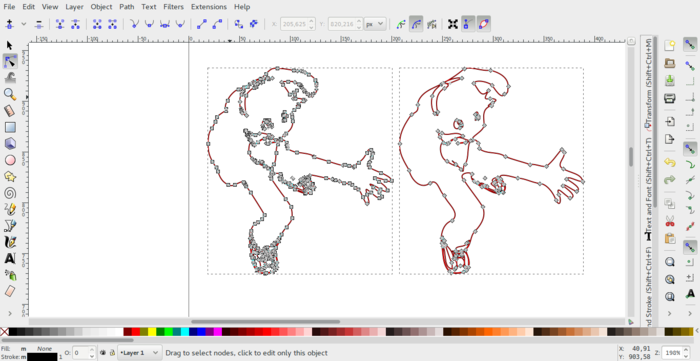This screenshot has height=361, width=700.
Task: Toggle layer lock icon in status bar
Action: point(111,353)
